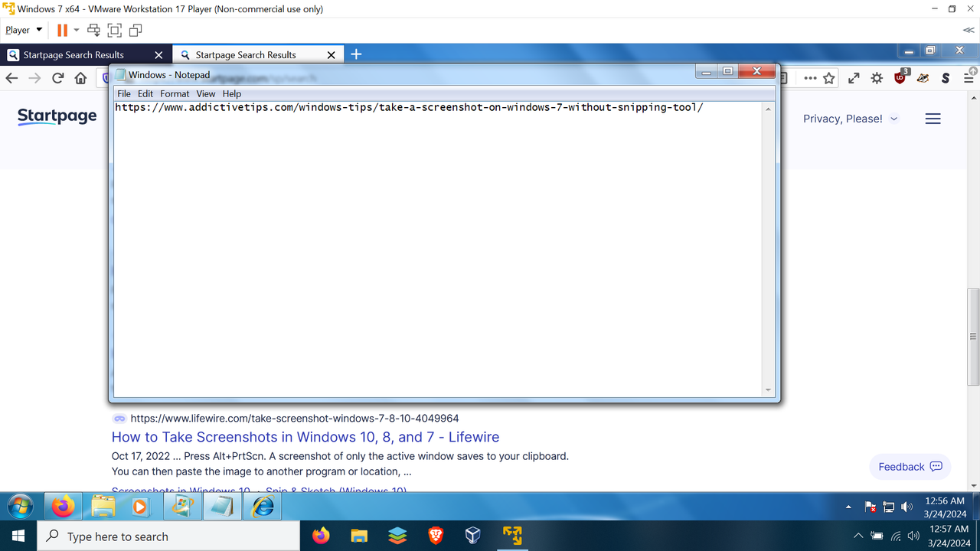
Task: Enter full screen mode via VMware toolbar icon
Action: pos(114,30)
